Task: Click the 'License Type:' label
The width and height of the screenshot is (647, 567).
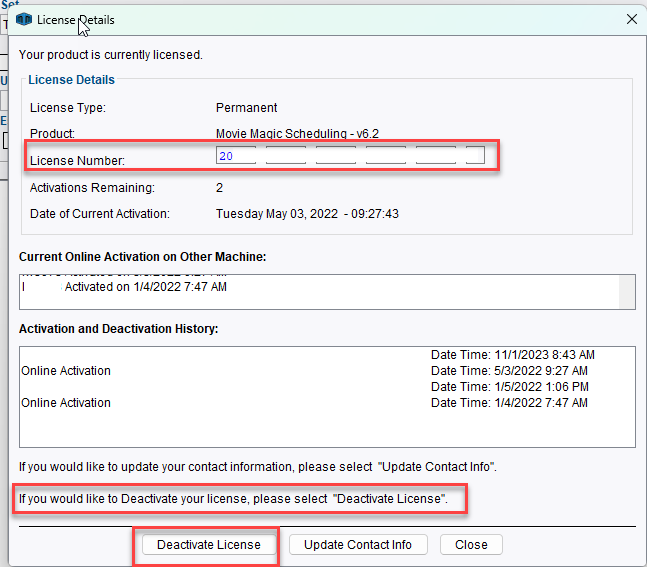Action: (68, 108)
